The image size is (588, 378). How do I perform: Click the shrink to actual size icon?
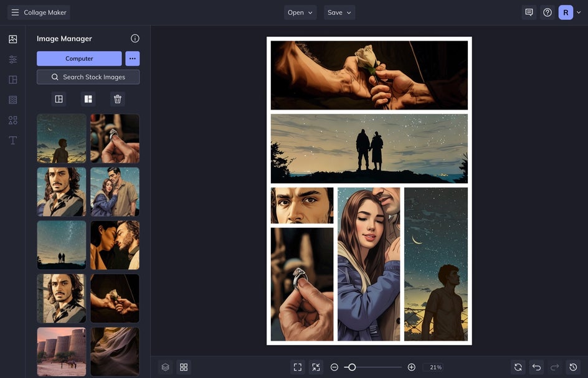coord(316,367)
